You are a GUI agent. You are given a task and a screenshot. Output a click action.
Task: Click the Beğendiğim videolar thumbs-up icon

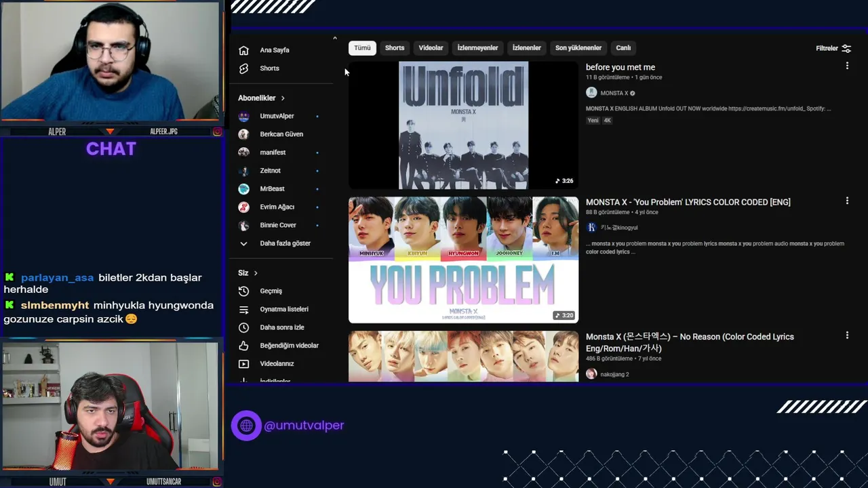click(244, 346)
